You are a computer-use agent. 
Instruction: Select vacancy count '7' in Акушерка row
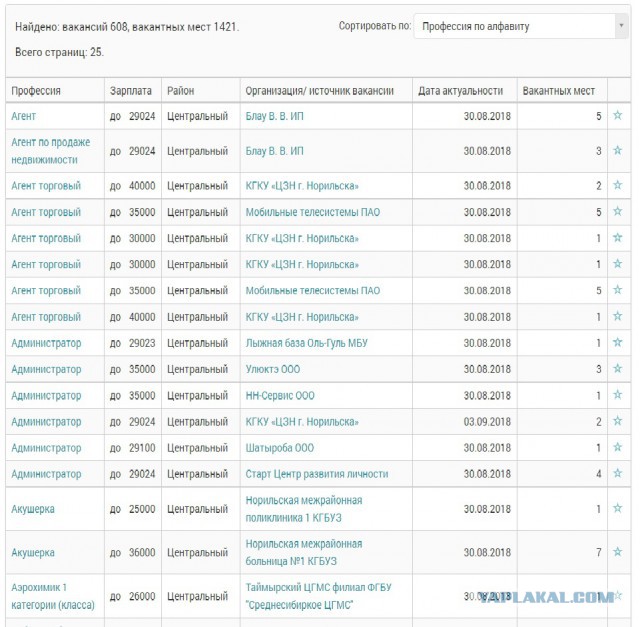coord(598,553)
